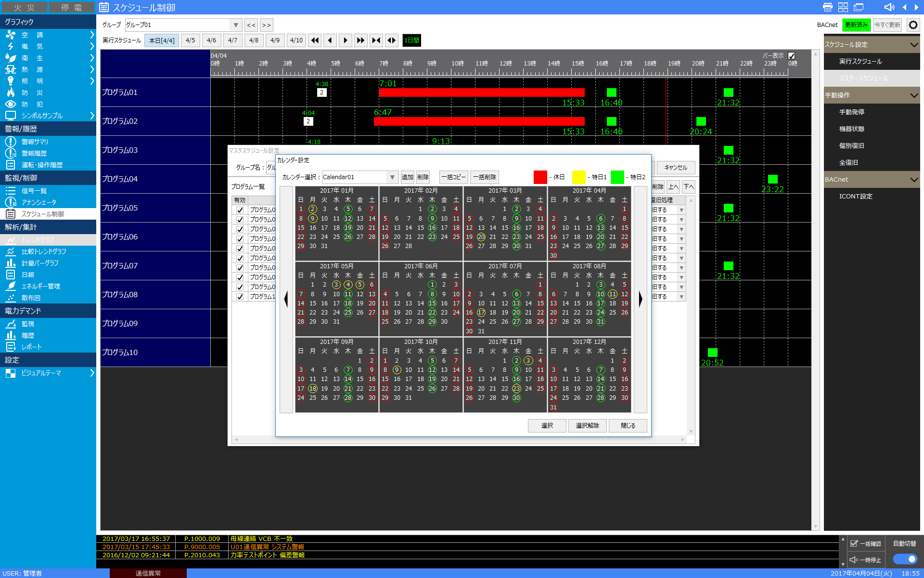The image size is (924, 578).
Task: Open the Calendar01 calendar selection dropdown
Action: [392, 177]
